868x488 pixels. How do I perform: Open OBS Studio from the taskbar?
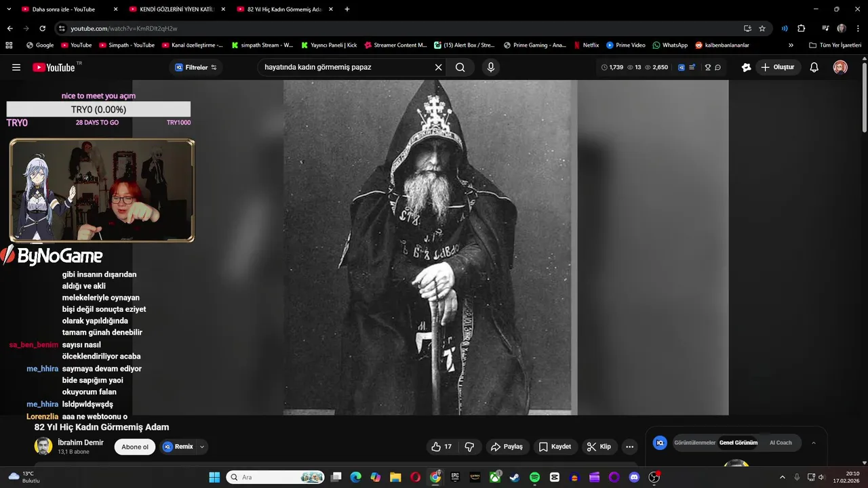[x=654, y=477]
